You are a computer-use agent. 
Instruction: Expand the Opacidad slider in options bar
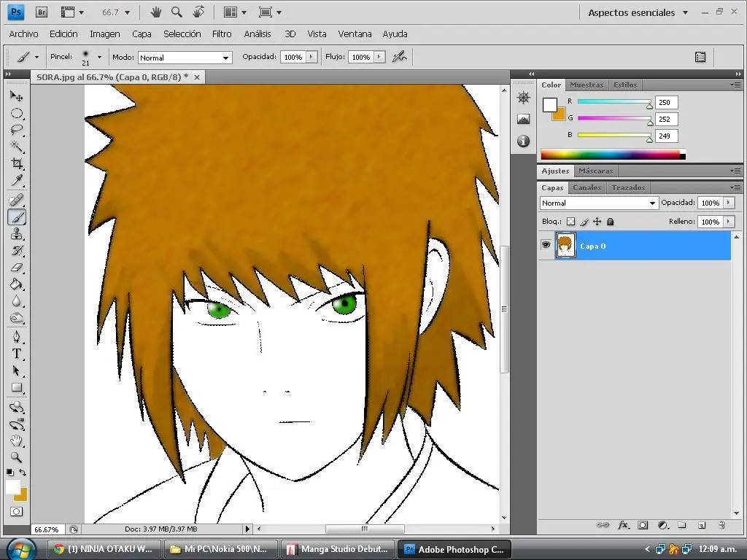(x=311, y=57)
